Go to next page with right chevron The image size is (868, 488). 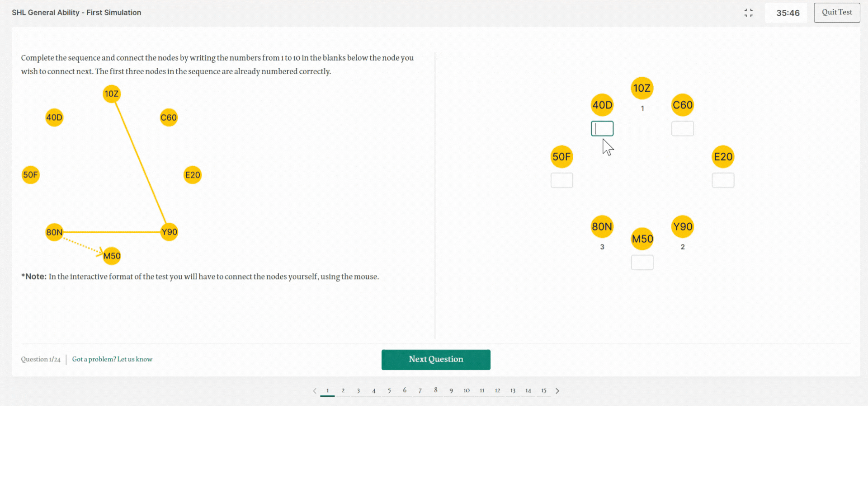(557, 391)
